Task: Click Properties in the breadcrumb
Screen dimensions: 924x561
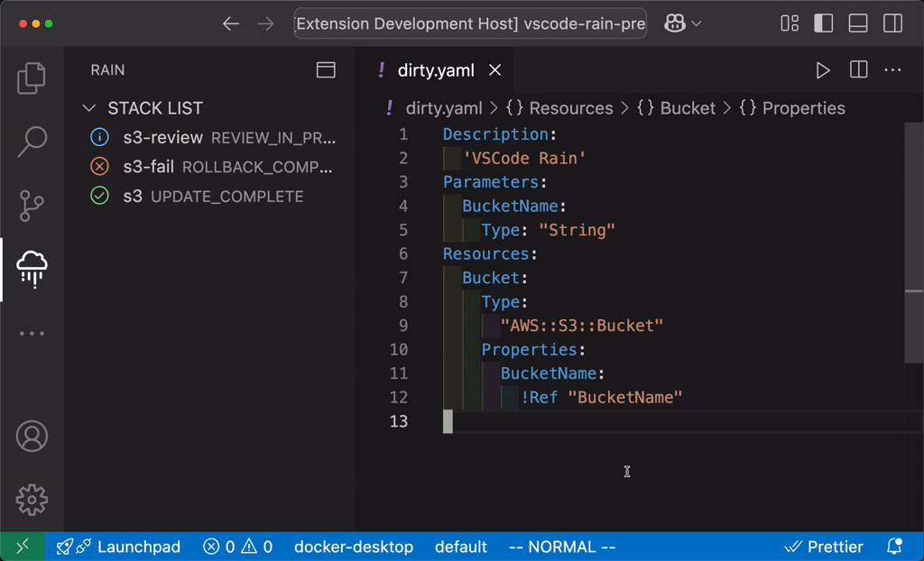Action: pos(804,108)
